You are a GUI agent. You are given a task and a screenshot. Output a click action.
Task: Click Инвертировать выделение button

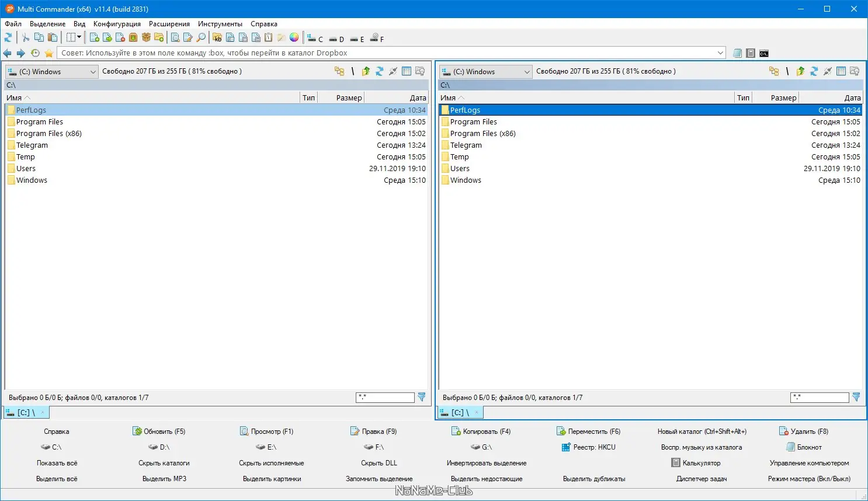487,463
